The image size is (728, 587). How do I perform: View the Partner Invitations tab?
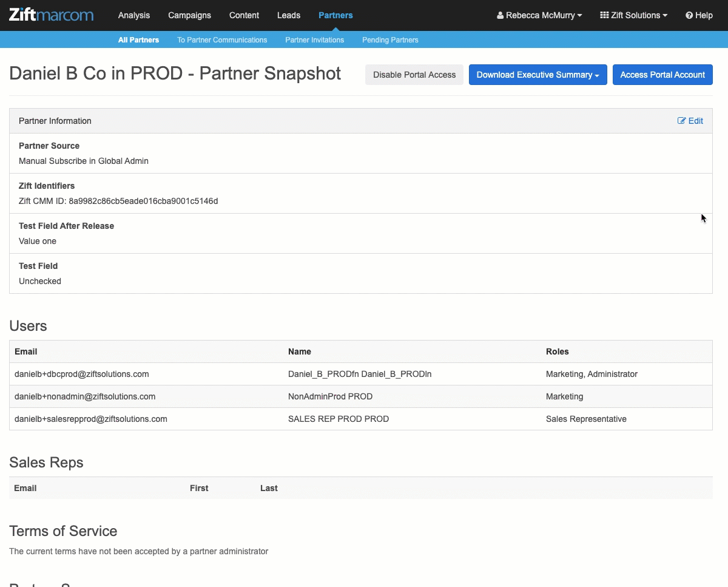tap(314, 40)
